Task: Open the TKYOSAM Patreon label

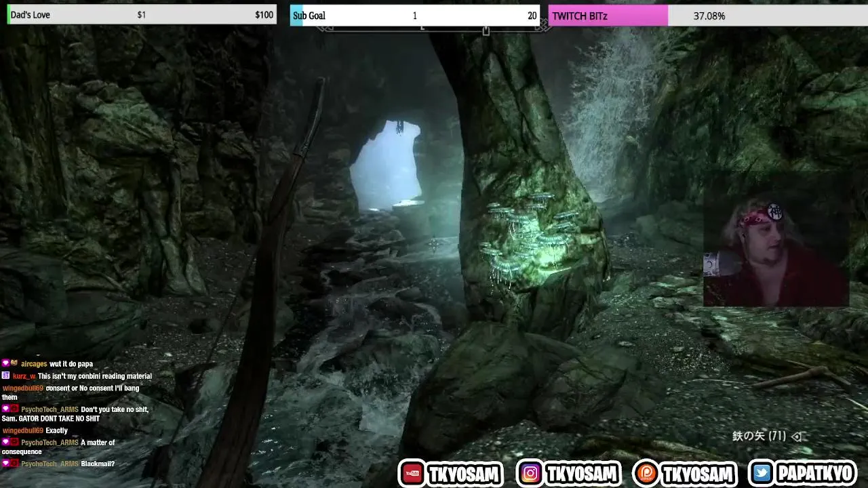Action: click(x=698, y=474)
